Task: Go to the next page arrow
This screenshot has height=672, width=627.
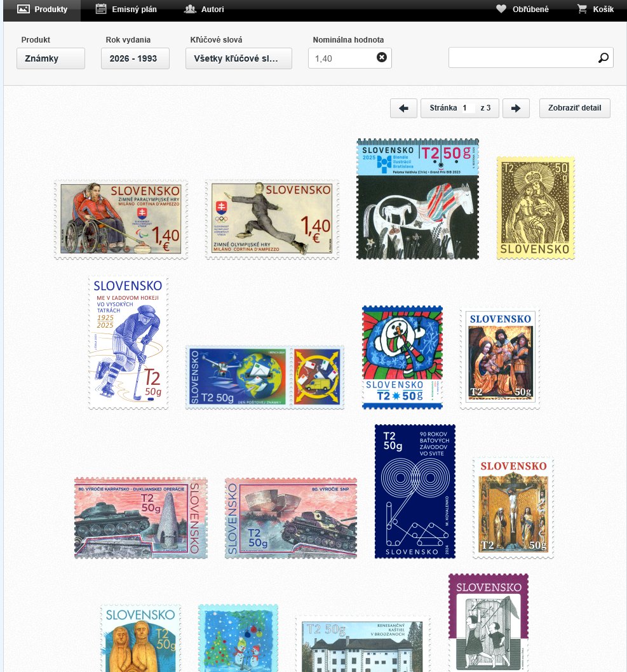Action: [x=516, y=108]
